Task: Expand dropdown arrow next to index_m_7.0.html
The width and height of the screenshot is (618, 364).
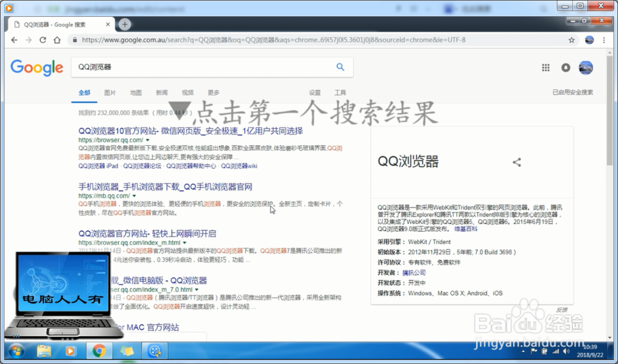Action: (197, 290)
